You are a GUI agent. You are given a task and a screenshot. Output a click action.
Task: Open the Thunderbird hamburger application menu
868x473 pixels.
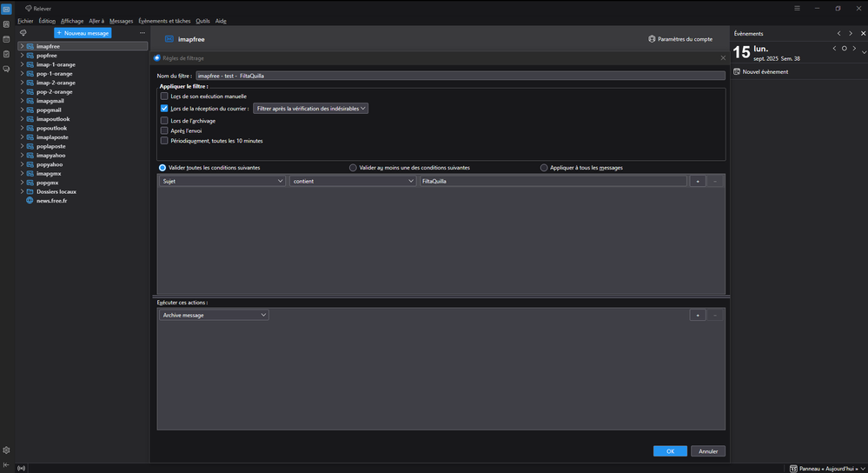[x=797, y=8]
